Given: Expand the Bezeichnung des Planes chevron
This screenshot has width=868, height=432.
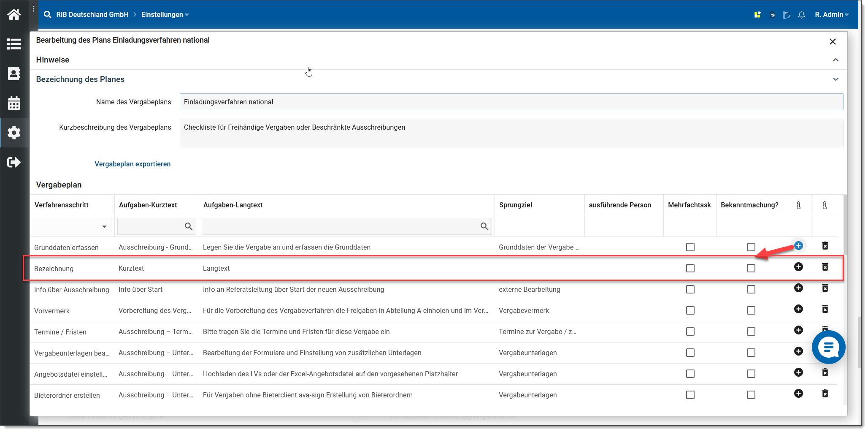Looking at the screenshot, I should [835, 79].
